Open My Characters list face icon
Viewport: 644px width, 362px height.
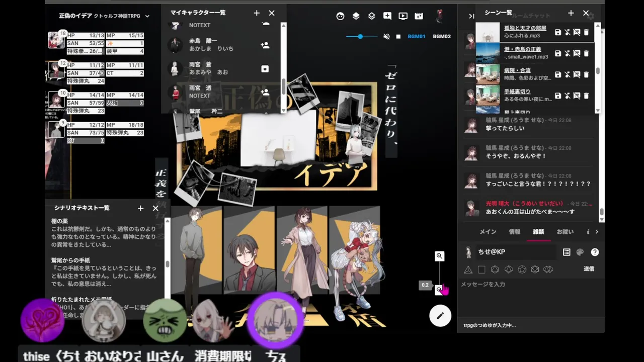tap(341, 16)
